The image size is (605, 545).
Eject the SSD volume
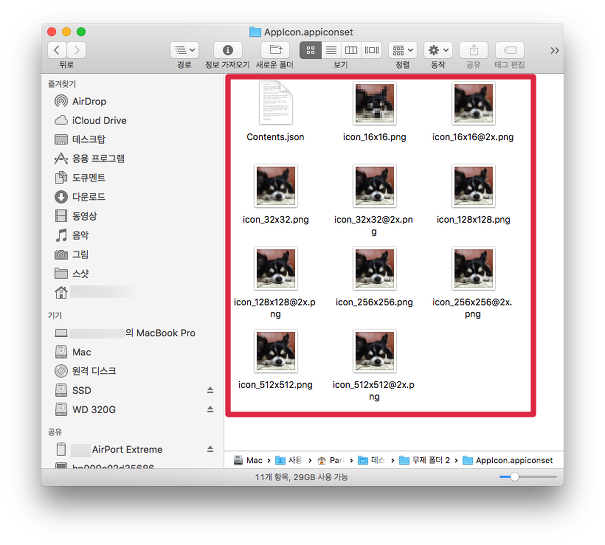tap(210, 390)
